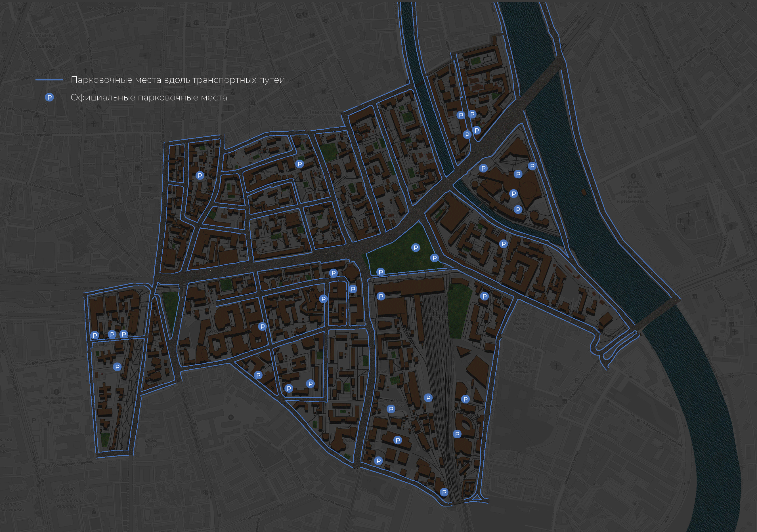The width and height of the screenshot is (757, 532).
Task: Click the 'Школа № 553' map label
Action: click(151, 443)
